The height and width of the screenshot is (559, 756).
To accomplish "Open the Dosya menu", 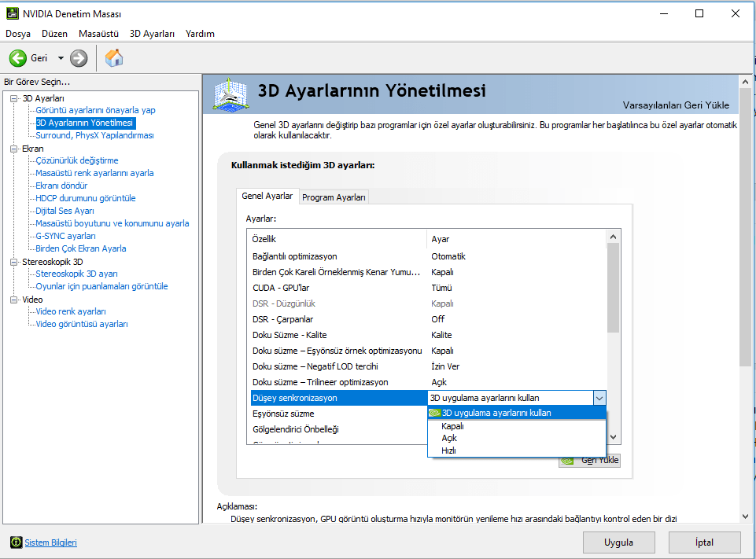I will click(x=18, y=34).
